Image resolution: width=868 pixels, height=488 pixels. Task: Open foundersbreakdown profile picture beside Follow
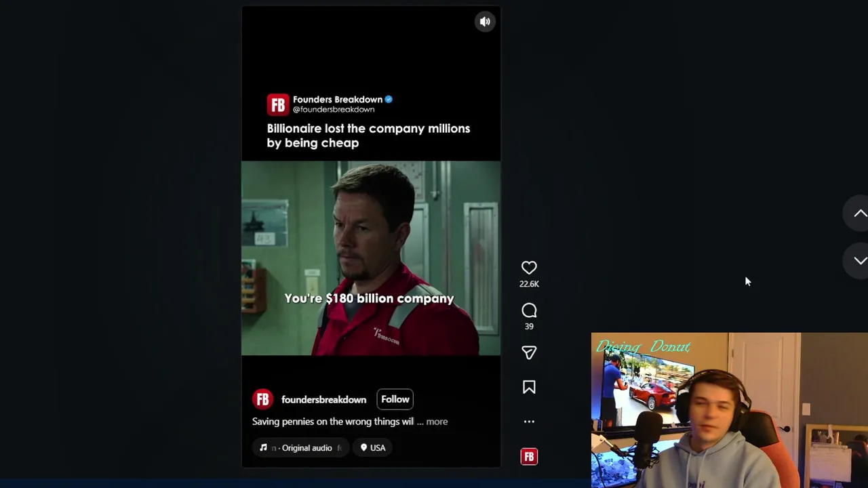point(262,399)
